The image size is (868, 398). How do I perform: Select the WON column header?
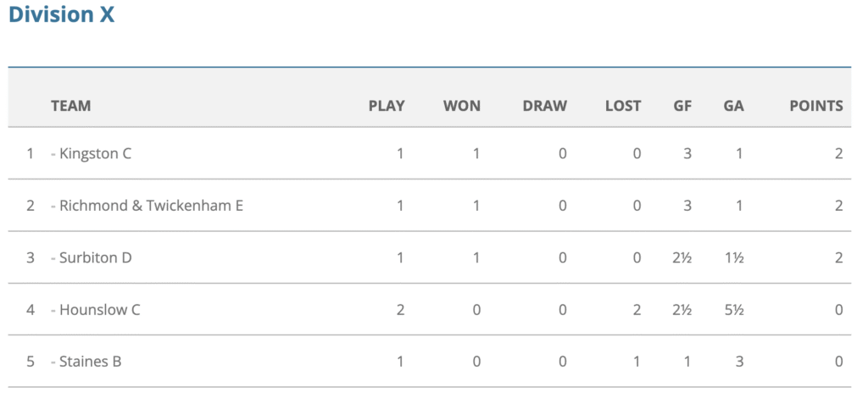pyautogui.click(x=462, y=106)
